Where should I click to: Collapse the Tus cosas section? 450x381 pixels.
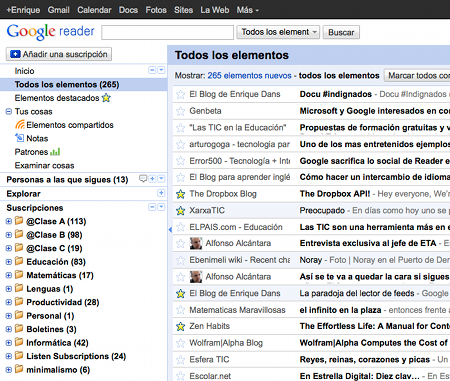pyautogui.click(x=9, y=112)
